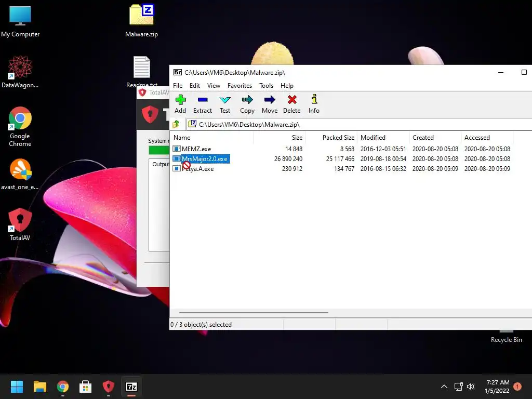Image resolution: width=532 pixels, height=399 pixels.
Task: Open the Edit menu
Action: (195, 86)
